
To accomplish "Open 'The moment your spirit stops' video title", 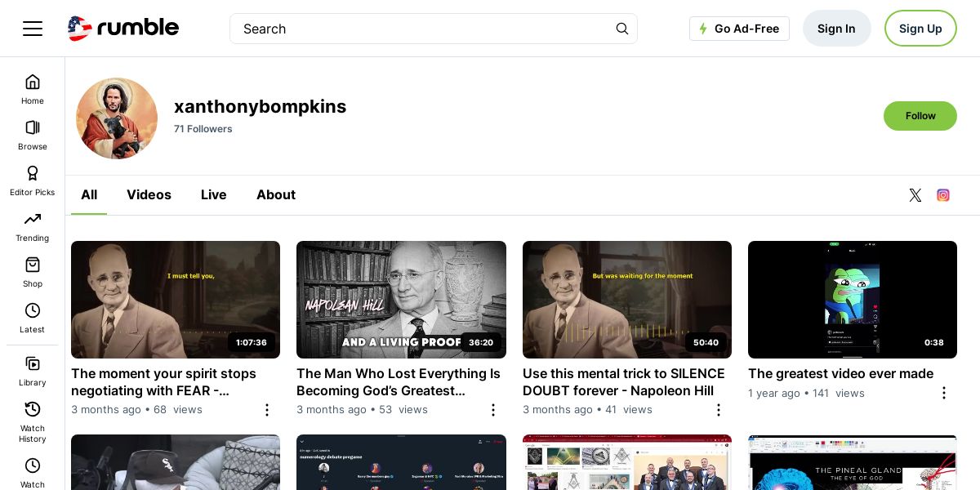I will click(x=163, y=382).
